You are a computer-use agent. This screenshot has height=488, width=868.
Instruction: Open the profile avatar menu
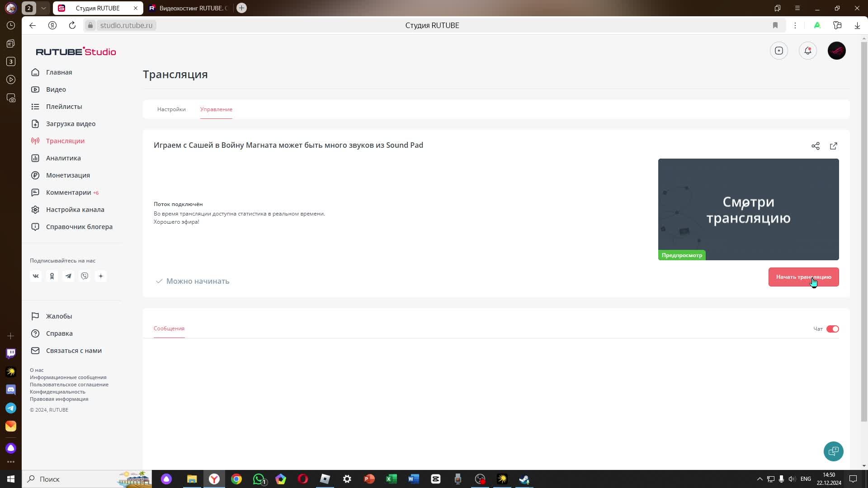837,51
